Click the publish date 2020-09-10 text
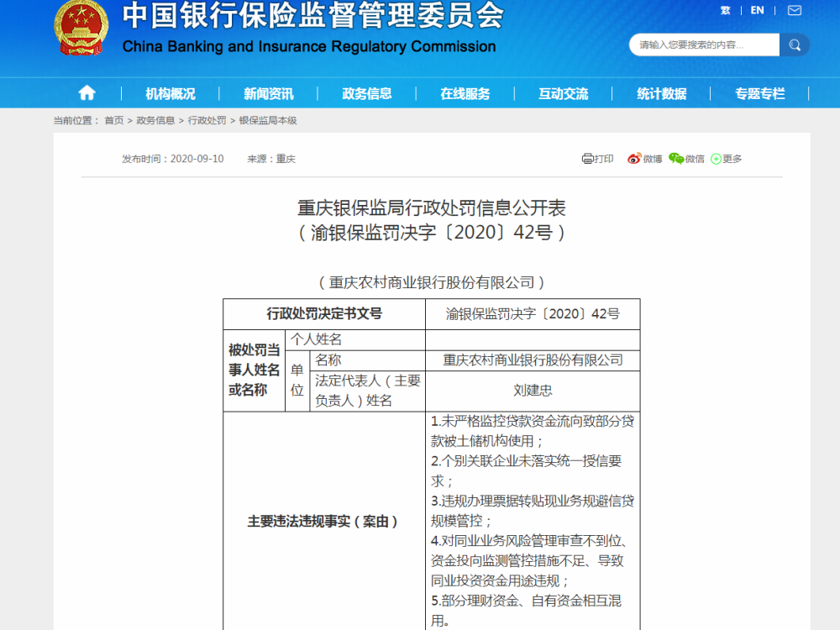The width and height of the screenshot is (840, 630). tap(197, 159)
